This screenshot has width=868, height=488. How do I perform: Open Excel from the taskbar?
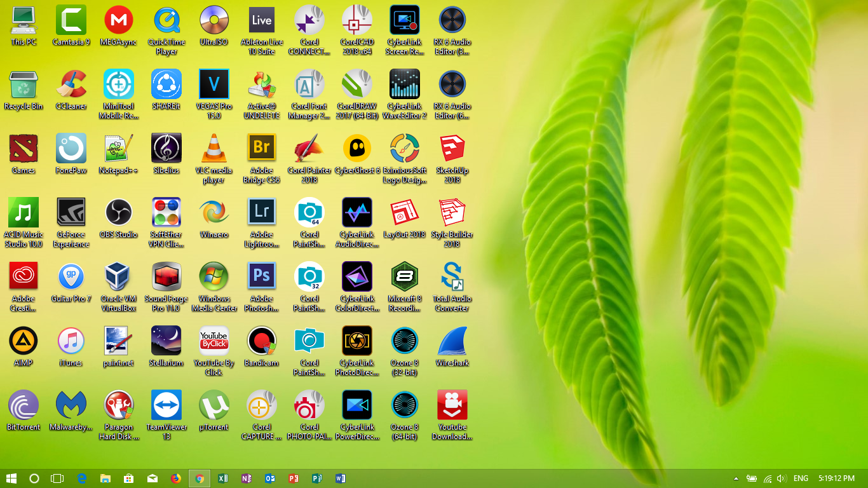point(223,478)
